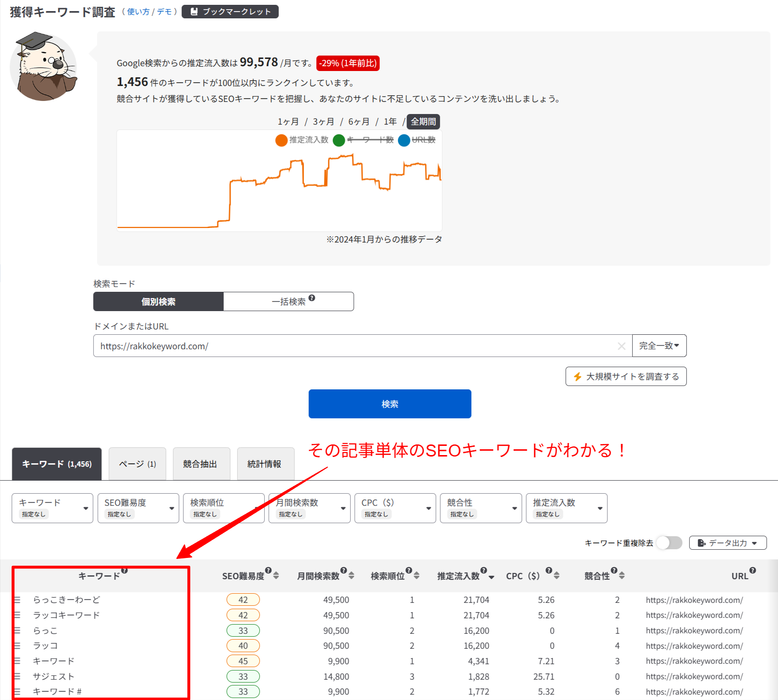Image resolution: width=778 pixels, height=700 pixels.
Task: Click the bookmark icon in ブックマークレット
Action: (x=194, y=12)
